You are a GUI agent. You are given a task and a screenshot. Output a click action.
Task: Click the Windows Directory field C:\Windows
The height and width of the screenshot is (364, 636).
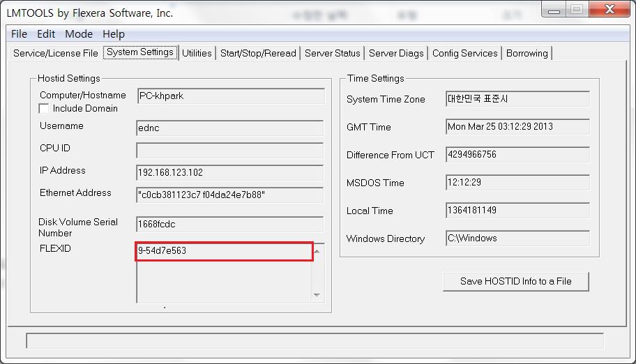pyautogui.click(x=517, y=238)
